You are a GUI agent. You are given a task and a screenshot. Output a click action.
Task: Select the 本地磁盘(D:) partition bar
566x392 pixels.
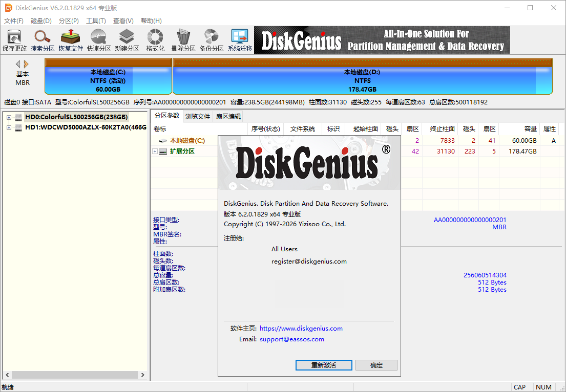[x=363, y=76]
